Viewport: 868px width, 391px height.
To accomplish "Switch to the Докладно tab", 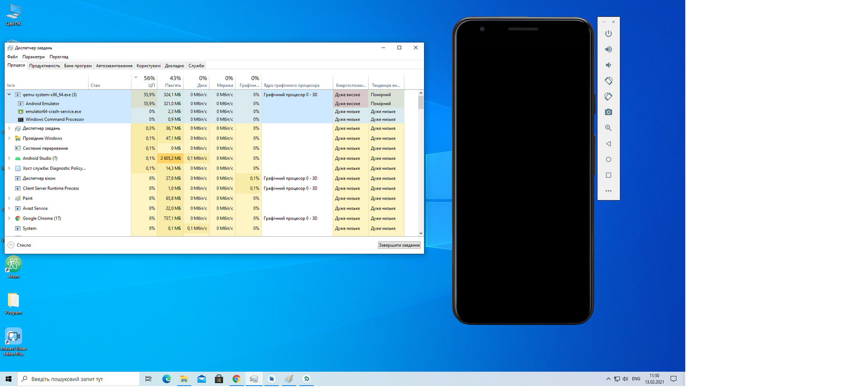I will 174,66.
